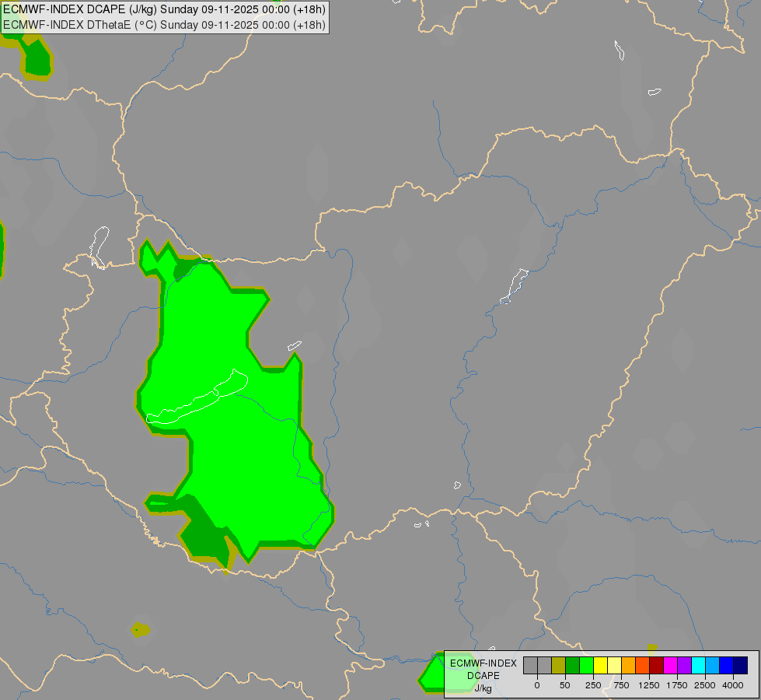
Task: Click the "J/kg" unit text in legend
Action: point(483,688)
